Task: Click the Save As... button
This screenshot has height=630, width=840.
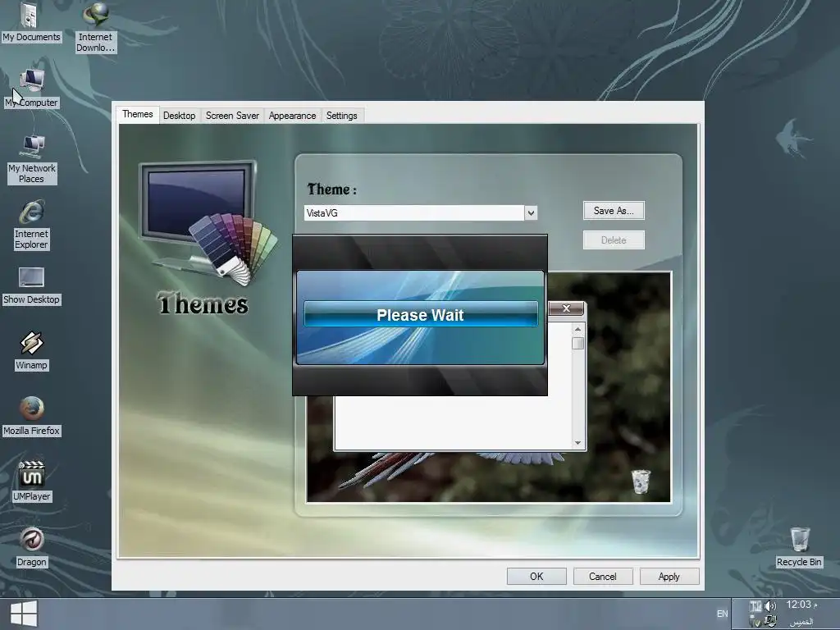Action: click(614, 211)
